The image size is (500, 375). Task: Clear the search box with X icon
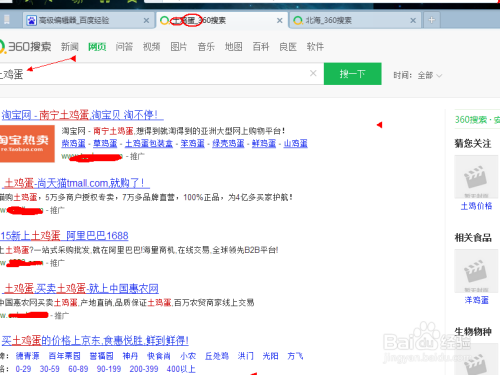click(x=313, y=73)
